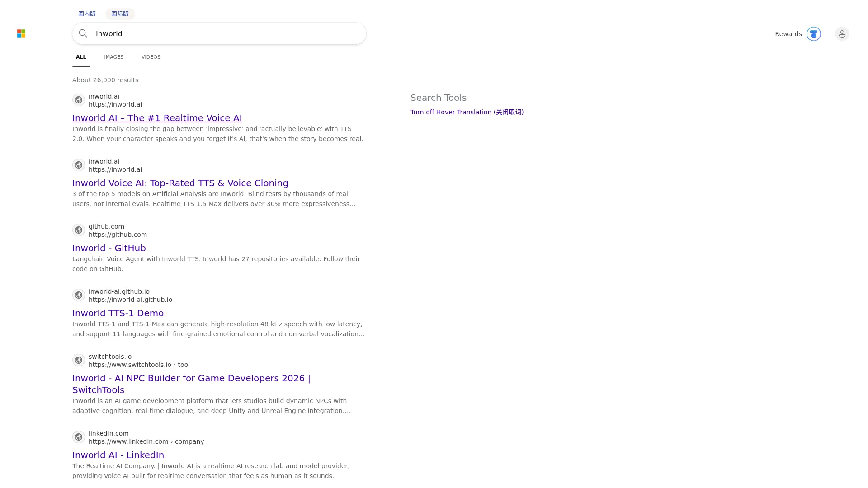Click snippet starting '3 of the top 5 models'
Image resolution: width=868 pixels, height=488 pixels.
coord(214,199)
